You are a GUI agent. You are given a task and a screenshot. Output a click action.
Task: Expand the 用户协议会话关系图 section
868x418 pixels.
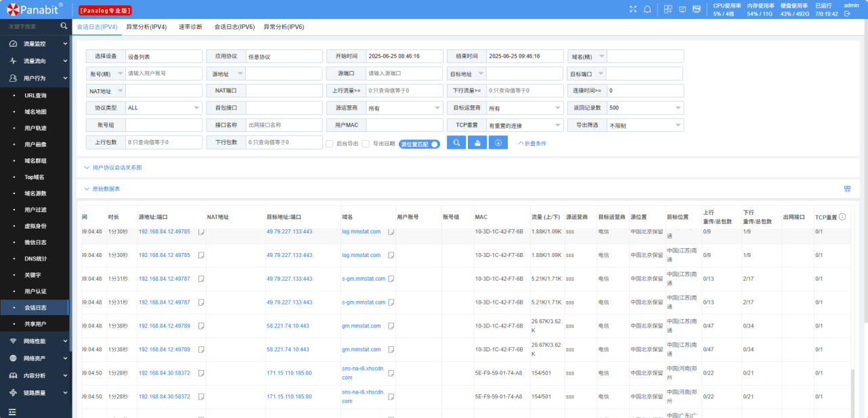(x=113, y=168)
